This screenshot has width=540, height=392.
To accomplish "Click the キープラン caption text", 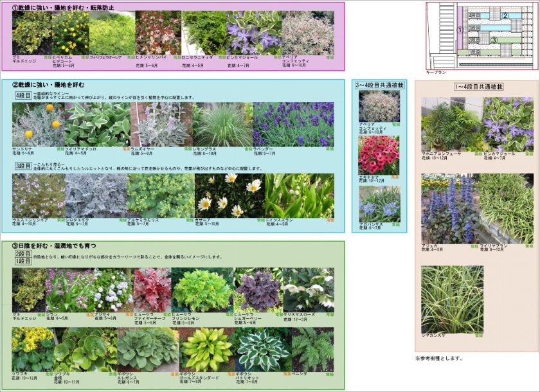I will tap(436, 72).
